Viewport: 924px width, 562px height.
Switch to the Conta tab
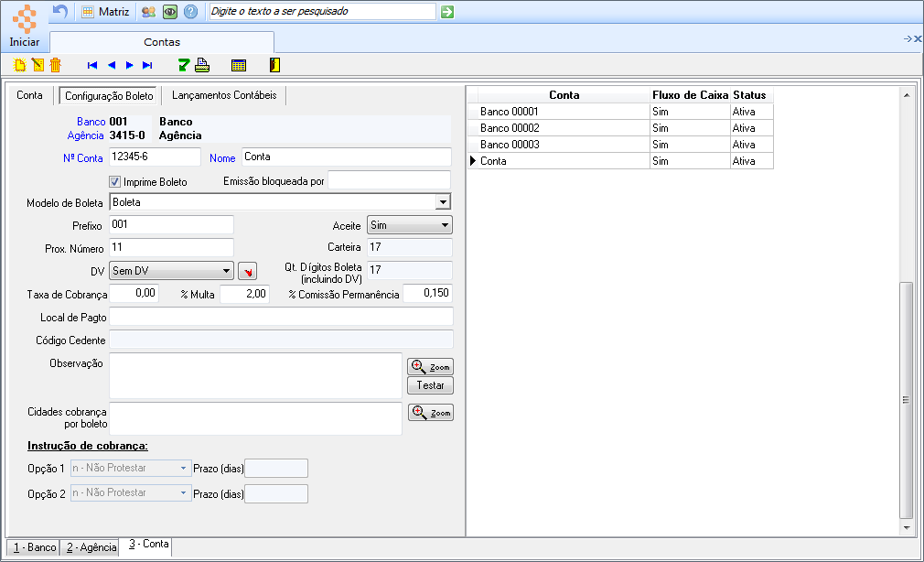tap(29, 95)
